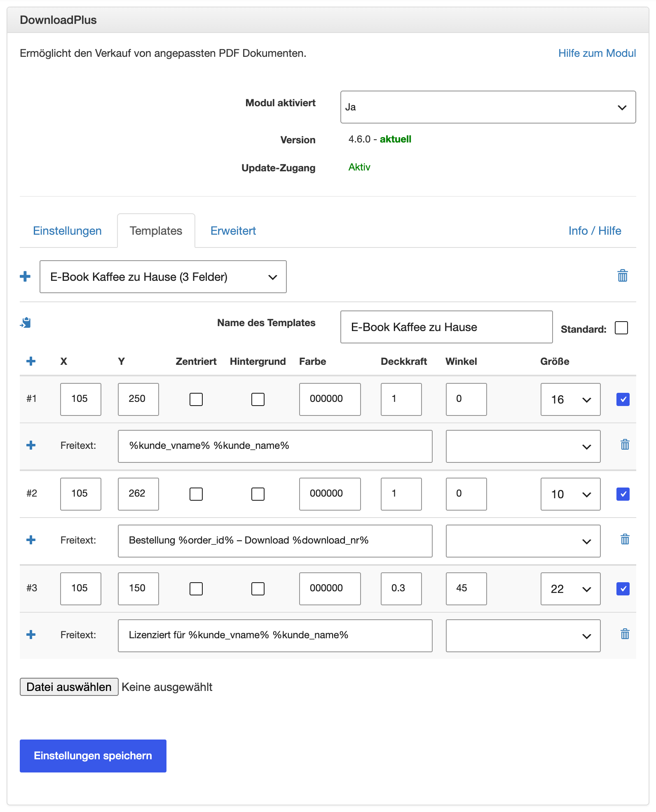
Task: Click the plus icon in the first Freitext row
Action: coord(31,445)
